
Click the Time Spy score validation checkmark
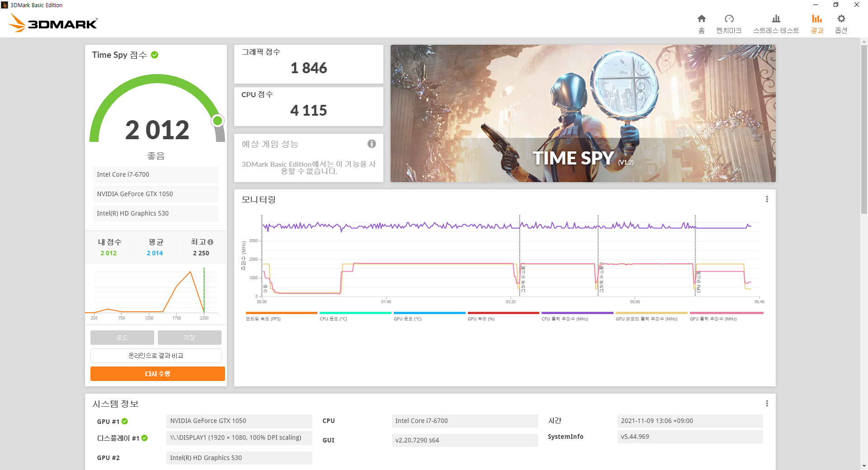[x=155, y=55]
